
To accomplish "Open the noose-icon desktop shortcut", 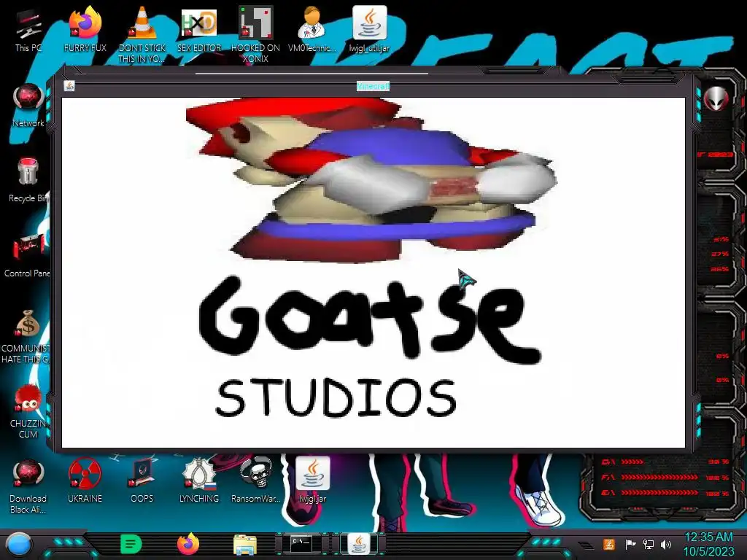I will pos(199,480).
